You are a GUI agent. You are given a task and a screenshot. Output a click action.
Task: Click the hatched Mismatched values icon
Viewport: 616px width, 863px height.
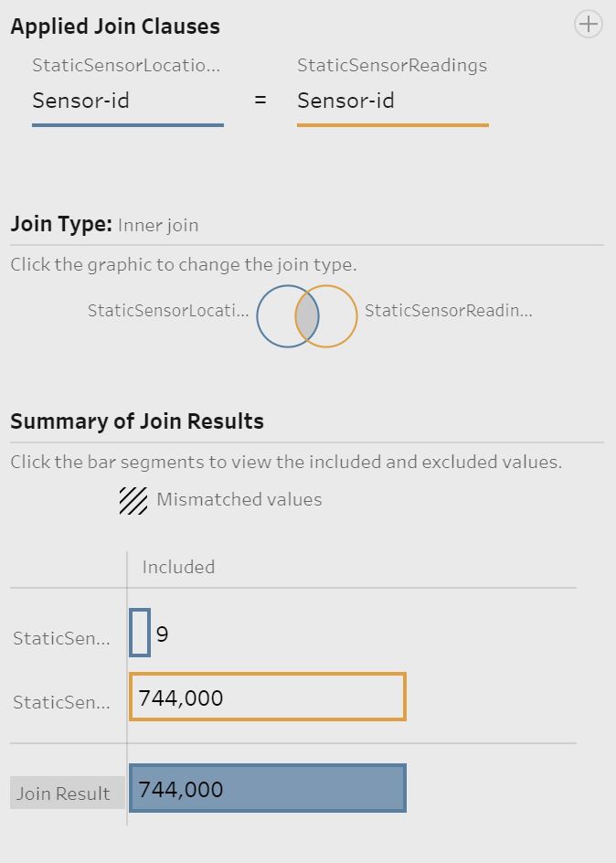[133, 500]
